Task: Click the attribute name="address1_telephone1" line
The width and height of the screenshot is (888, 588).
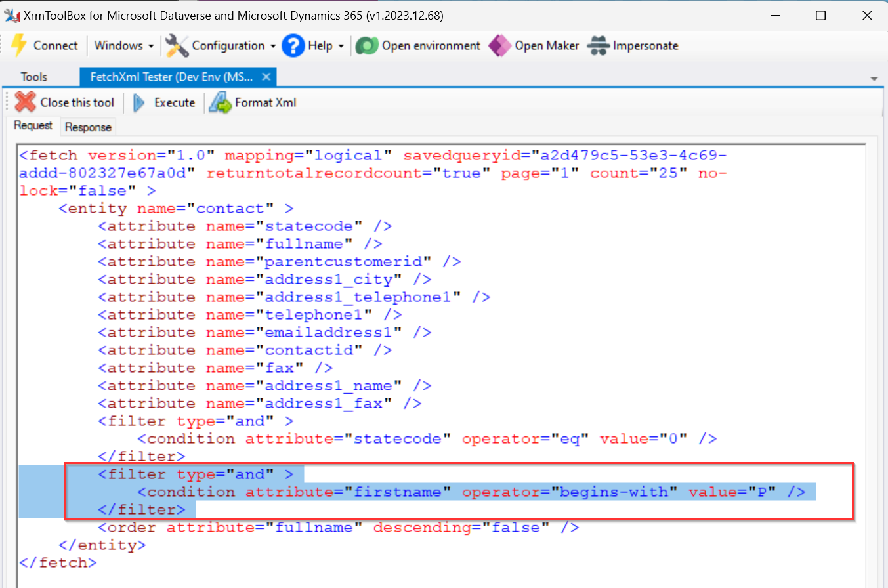Action: click(294, 297)
